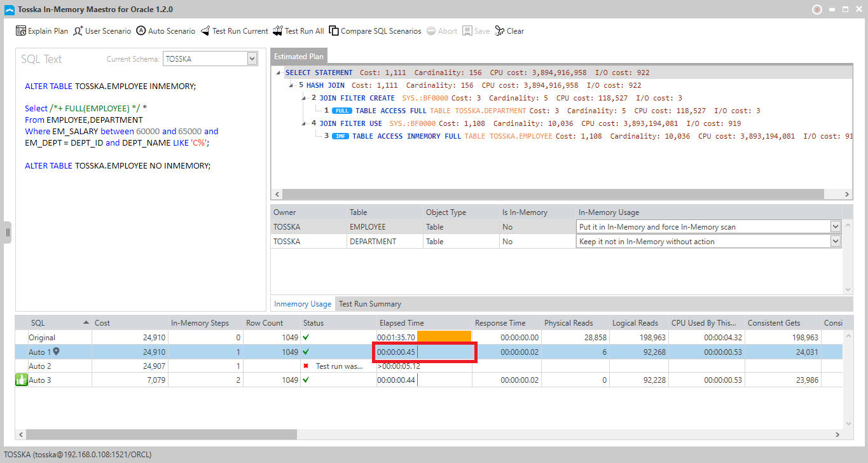
Task: Open User Scenario from toolbar
Action: (102, 31)
